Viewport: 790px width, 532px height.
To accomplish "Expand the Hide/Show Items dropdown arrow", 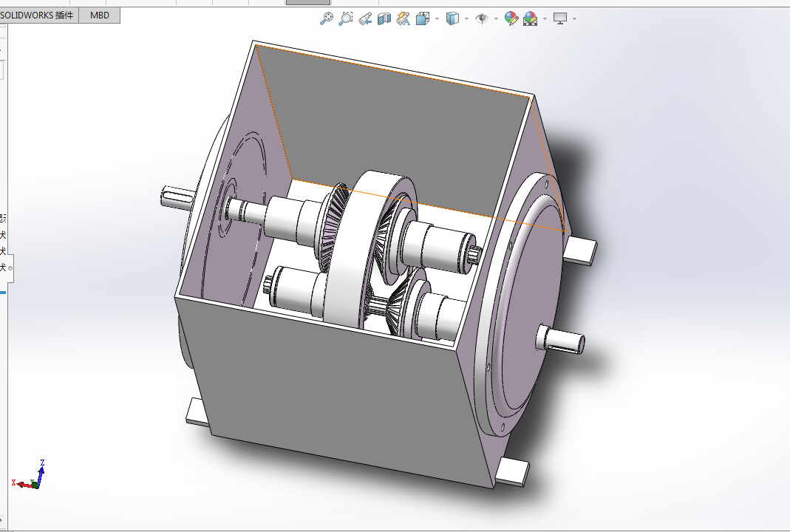I will tap(497, 19).
